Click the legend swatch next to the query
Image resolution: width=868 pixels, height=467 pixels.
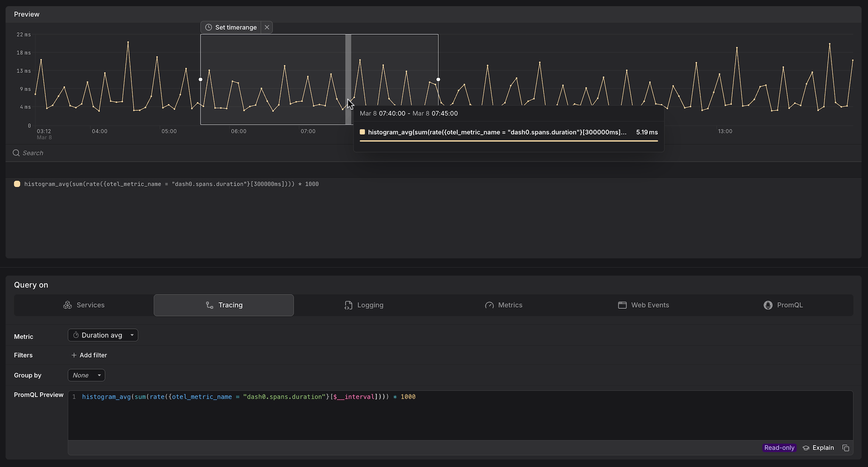(17, 184)
